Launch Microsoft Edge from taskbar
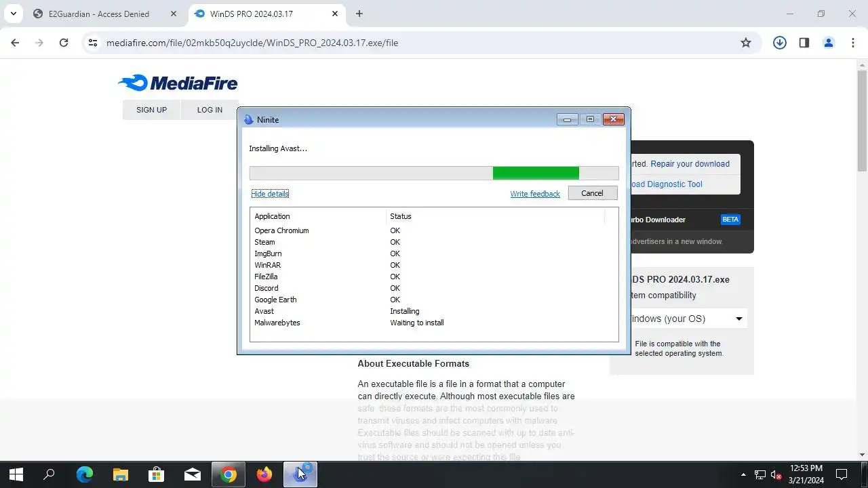 (85, 474)
